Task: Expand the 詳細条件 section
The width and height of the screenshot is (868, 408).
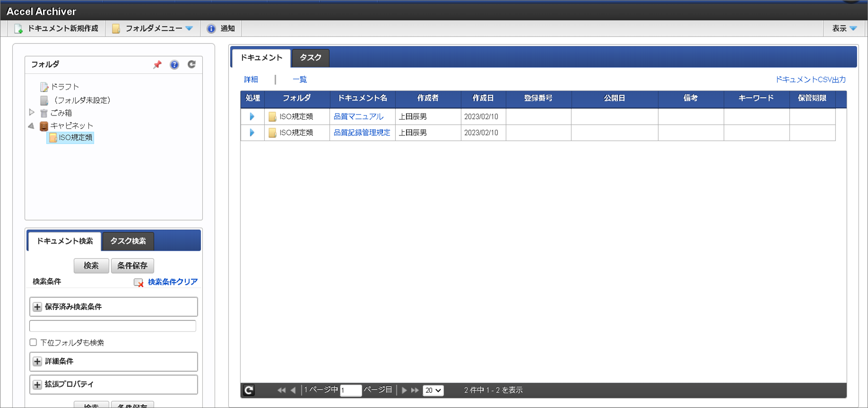Action: pyautogui.click(x=37, y=362)
